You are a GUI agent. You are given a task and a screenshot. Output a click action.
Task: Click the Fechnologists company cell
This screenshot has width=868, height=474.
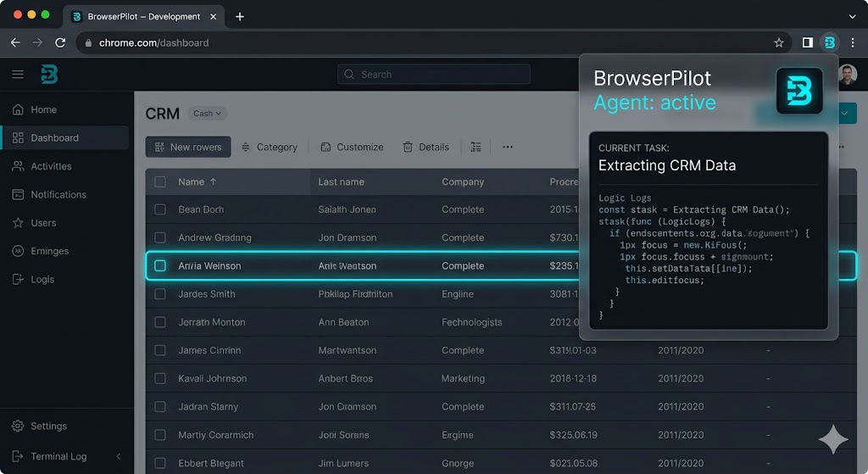tap(471, 322)
